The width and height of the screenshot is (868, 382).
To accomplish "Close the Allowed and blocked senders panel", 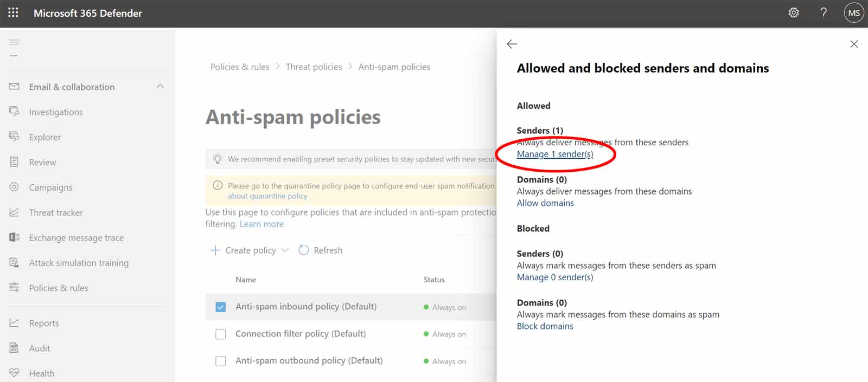I will tap(854, 44).
